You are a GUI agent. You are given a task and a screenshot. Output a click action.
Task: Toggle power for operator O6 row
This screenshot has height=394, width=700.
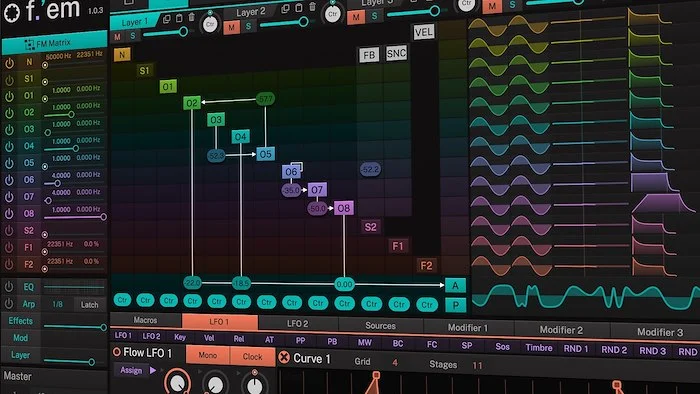click(x=9, y=180)
